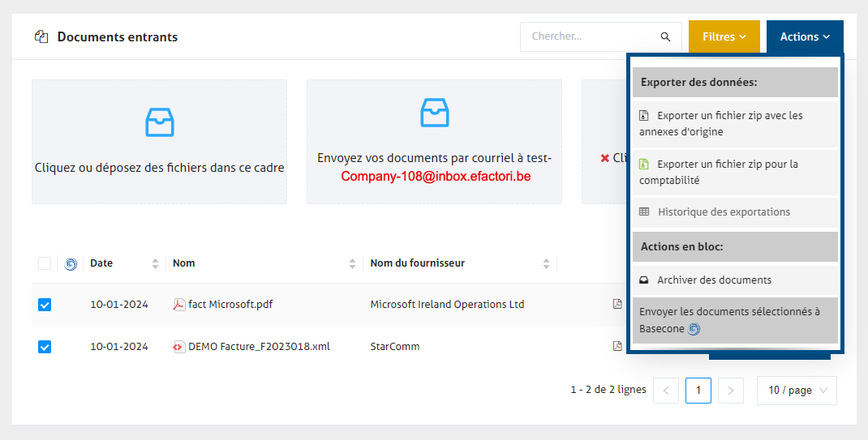Collapse the Actions dropdown menu
This screenshot has height=440, width=868.
pos(804,37)
